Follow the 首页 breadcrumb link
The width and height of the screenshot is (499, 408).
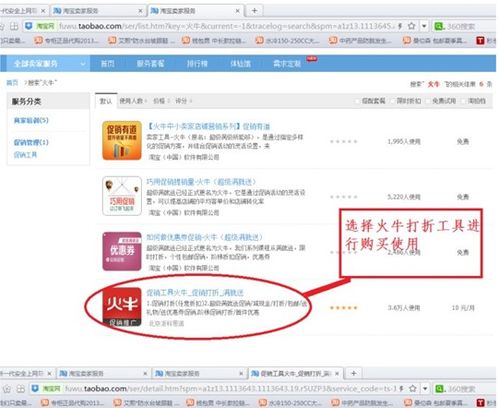click(x=12, y=82)
